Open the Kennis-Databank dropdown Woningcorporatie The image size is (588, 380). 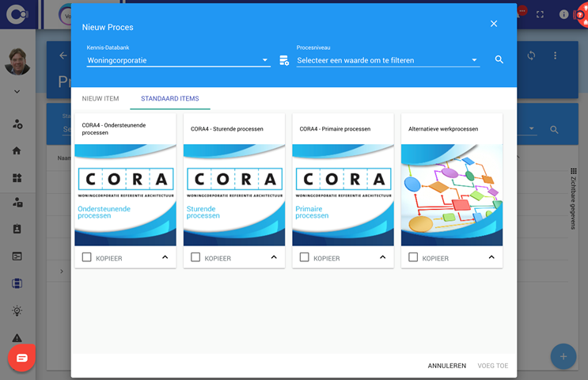[x=178, y=60]
